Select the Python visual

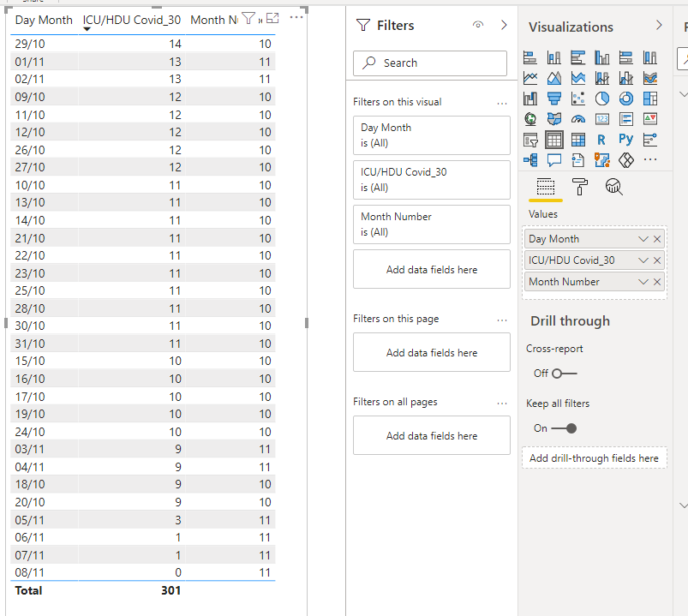coord(626,140)
